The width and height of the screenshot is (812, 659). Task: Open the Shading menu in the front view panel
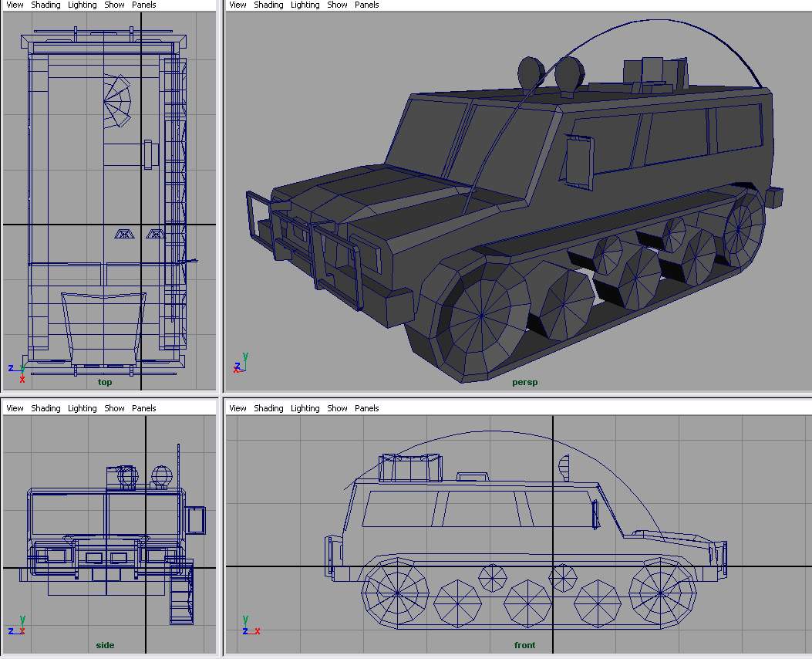(x=268, y=408)
